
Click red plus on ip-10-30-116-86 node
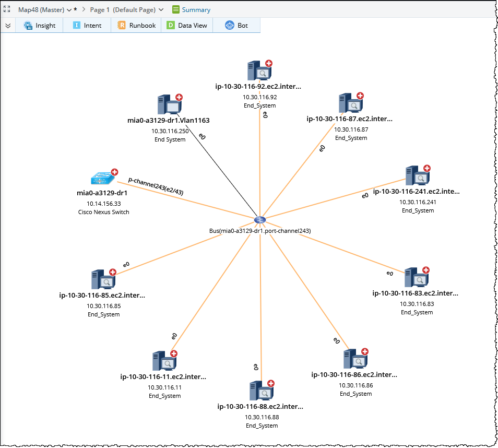[365, 351]
